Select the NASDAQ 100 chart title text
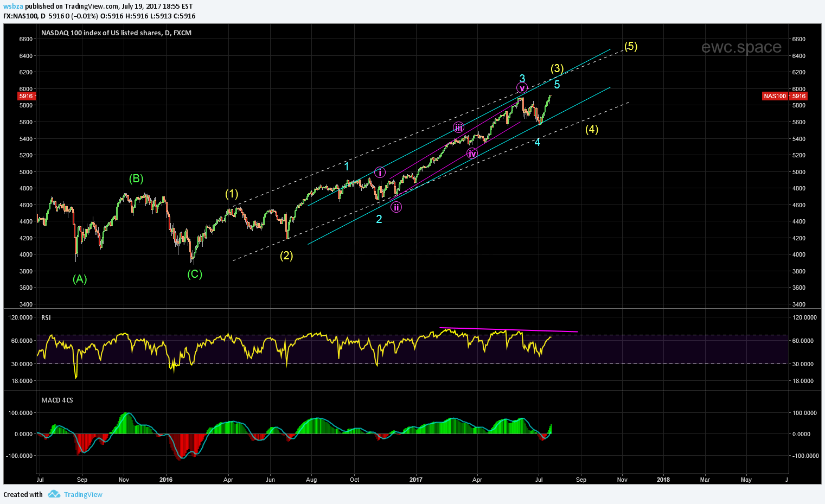825x504 pixels. tap(116, 33)
